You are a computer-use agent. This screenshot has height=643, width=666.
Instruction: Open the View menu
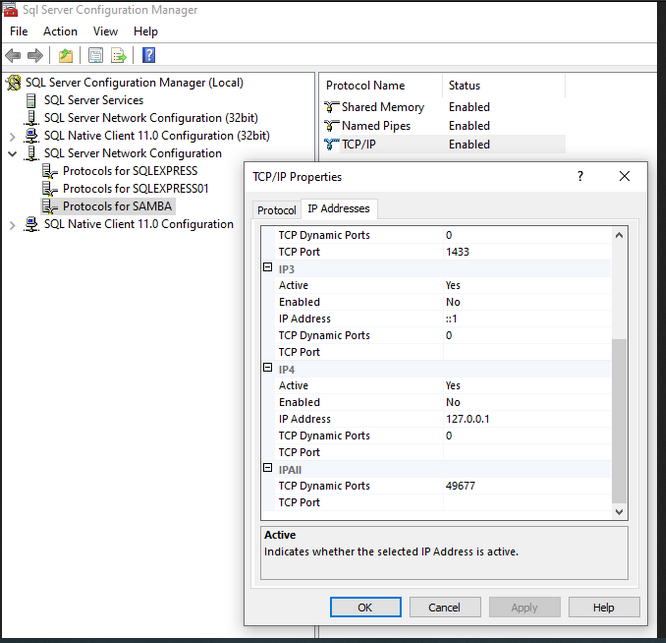[105, 31]
